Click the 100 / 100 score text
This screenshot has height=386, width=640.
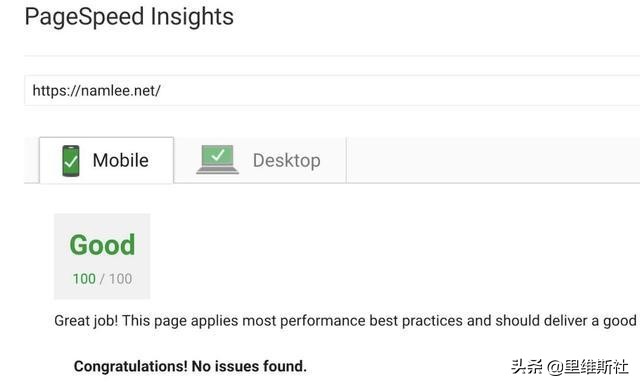pyautogui.click(x=102, y=279)
